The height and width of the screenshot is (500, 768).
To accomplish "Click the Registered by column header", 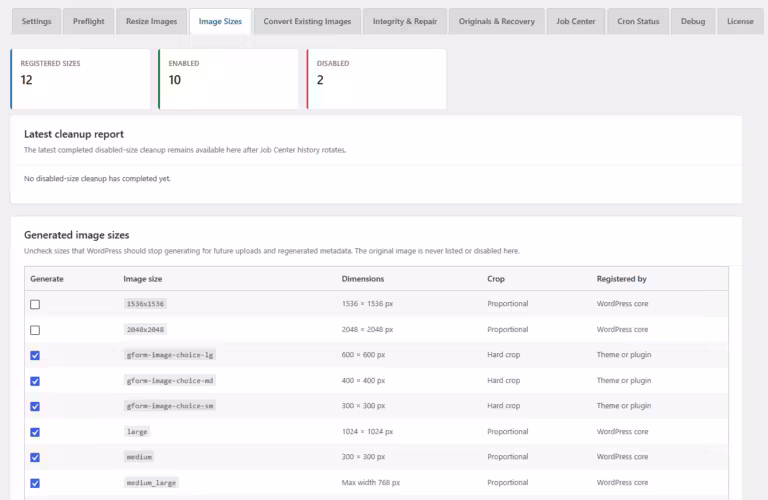I will click(x=622, y=279).
